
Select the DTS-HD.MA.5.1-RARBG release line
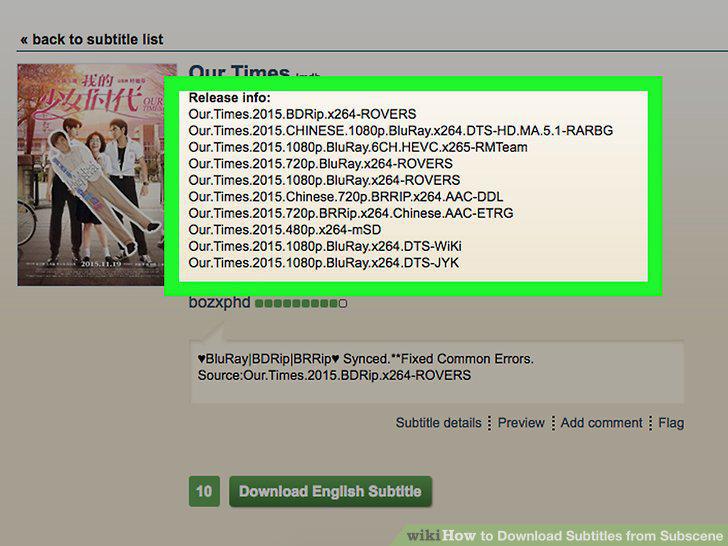click(x=401, y=130)
